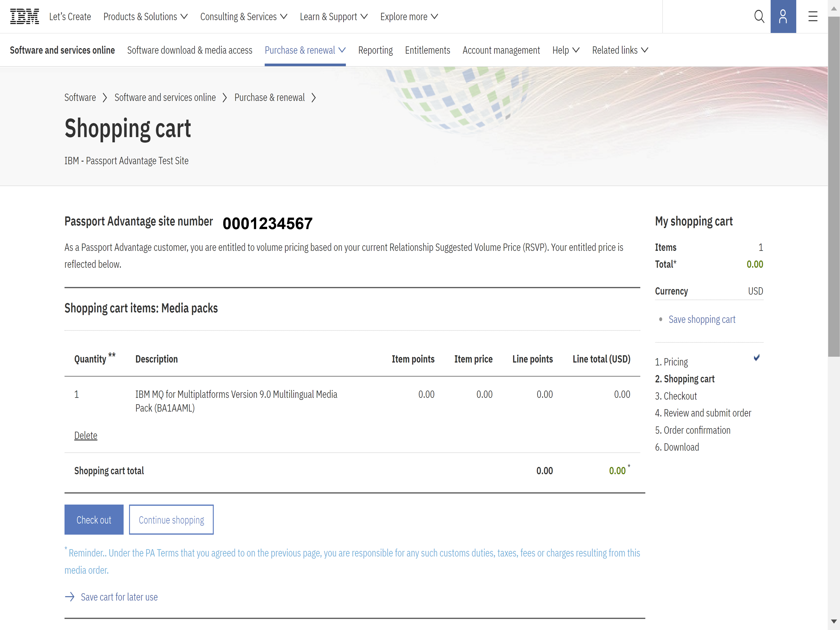This screenshot has width=840, height=630.
Task: Open the Entitlements tab
Action: [427, 50]
